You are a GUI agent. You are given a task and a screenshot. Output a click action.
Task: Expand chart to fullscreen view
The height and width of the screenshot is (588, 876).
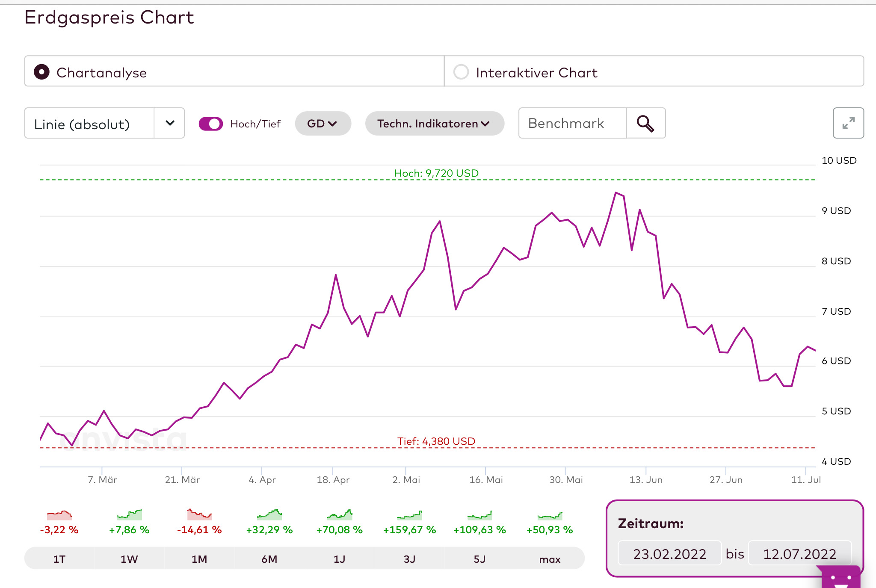coord(848,123)
